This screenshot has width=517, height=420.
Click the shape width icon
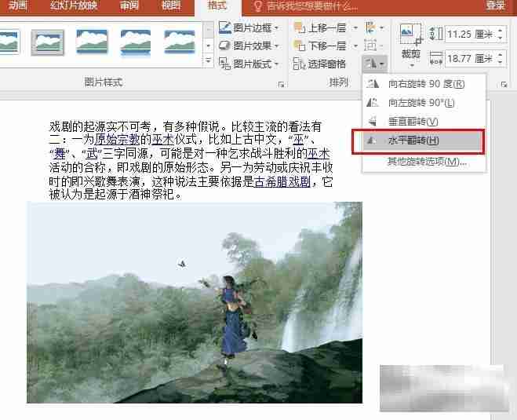(x=435, y=59)
